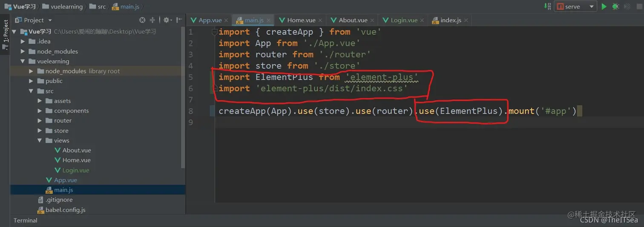Hide the Project tool window
Image resolution: width=644 pixels, height=227 pixels.
click(x=179, y=20)
